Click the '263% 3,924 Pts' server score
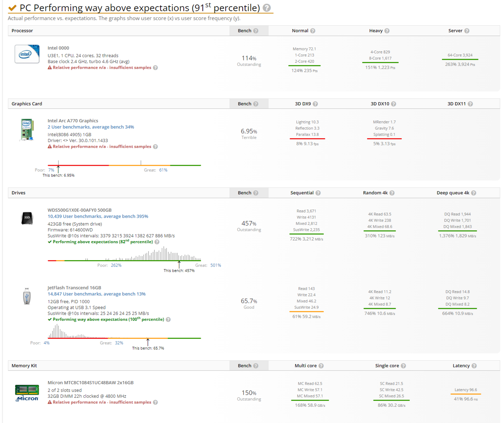 [x=460, y=65]
